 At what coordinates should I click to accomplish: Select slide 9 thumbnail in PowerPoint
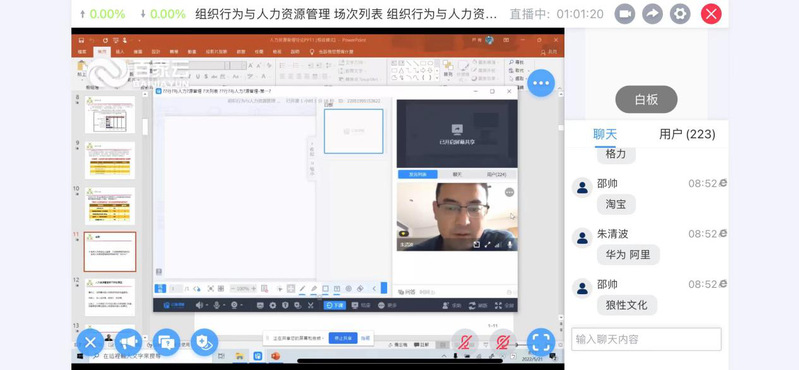pos(110,160)
